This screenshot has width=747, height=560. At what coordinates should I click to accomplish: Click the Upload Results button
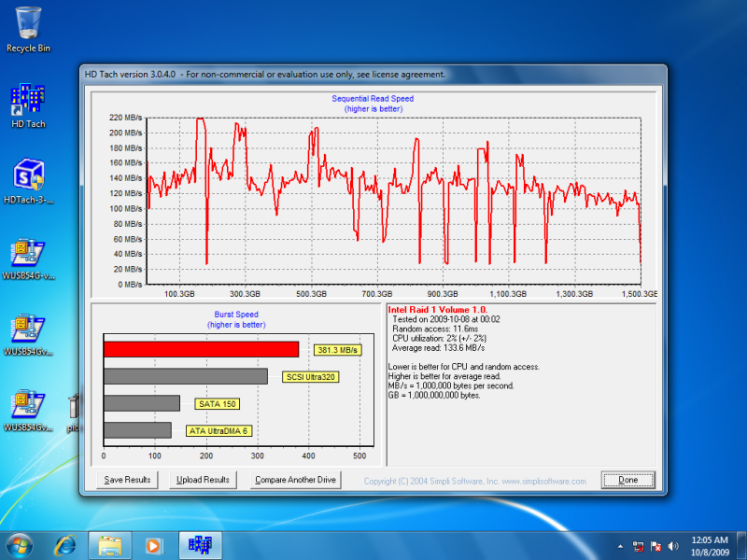tap(203, 480)
